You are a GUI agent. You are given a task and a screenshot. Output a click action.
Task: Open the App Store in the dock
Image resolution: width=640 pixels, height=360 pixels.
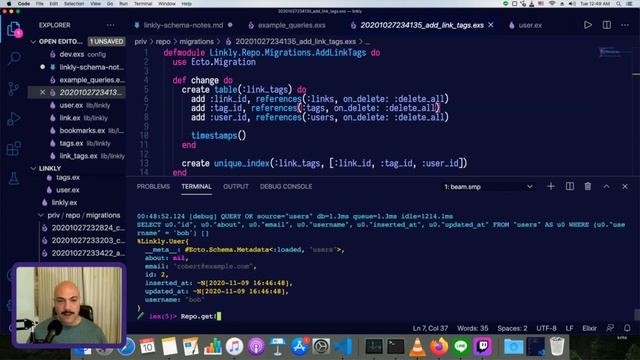(x=299, y=347)
